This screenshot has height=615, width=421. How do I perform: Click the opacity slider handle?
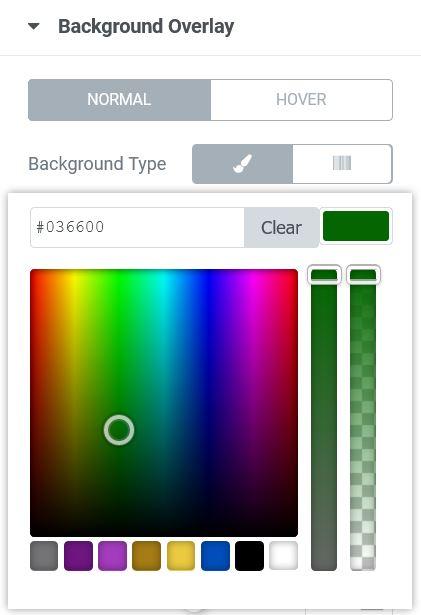click(363, 275)
